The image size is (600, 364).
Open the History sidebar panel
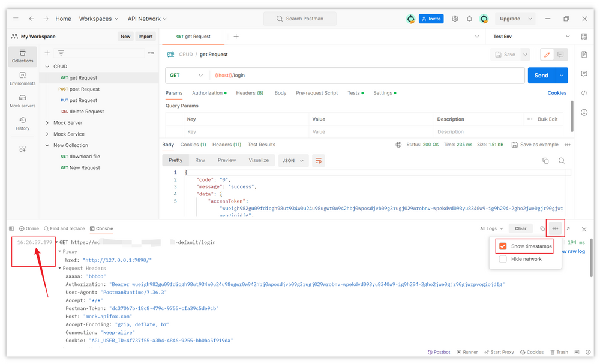(x=22, y=124)
